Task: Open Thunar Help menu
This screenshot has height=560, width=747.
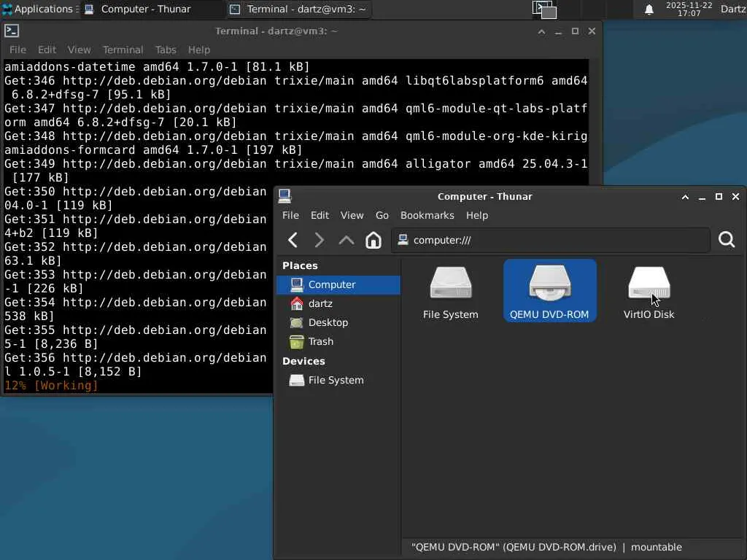Action: (x=477, y=215)
